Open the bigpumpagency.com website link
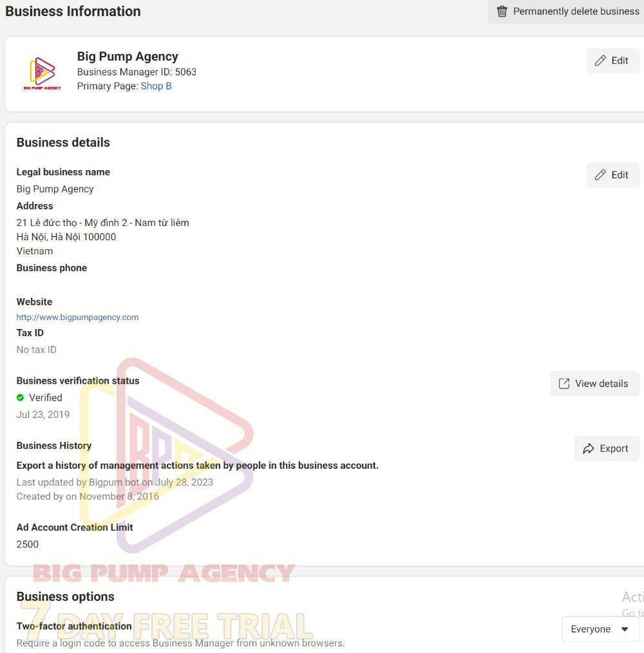The image size is (644, 653). click(77, 317)
